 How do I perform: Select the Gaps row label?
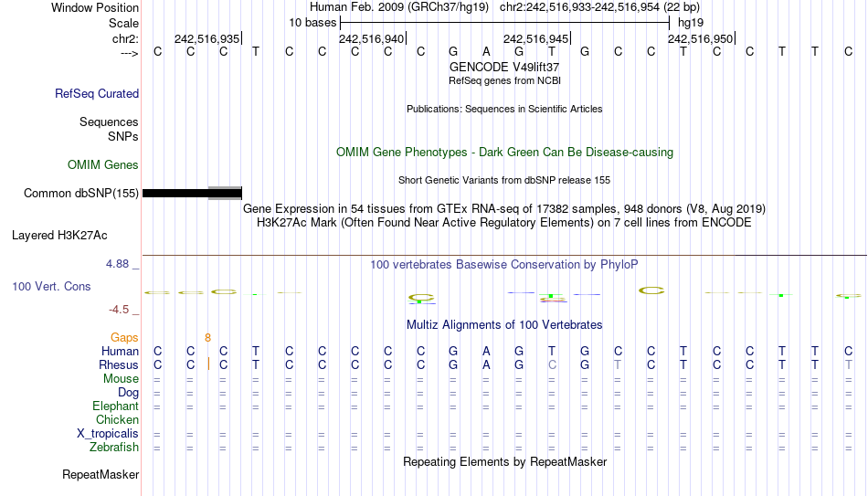click(124, 338)
